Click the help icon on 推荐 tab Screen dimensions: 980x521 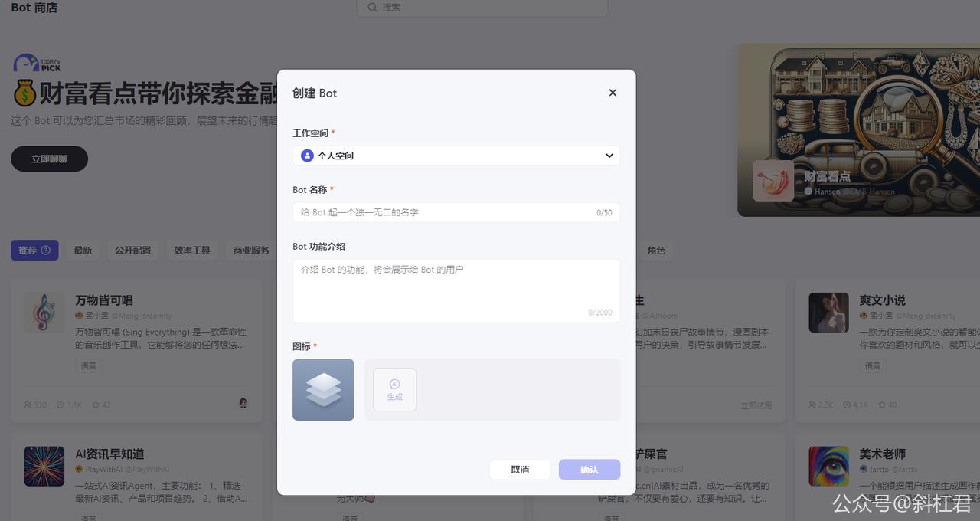click(46, 250)
